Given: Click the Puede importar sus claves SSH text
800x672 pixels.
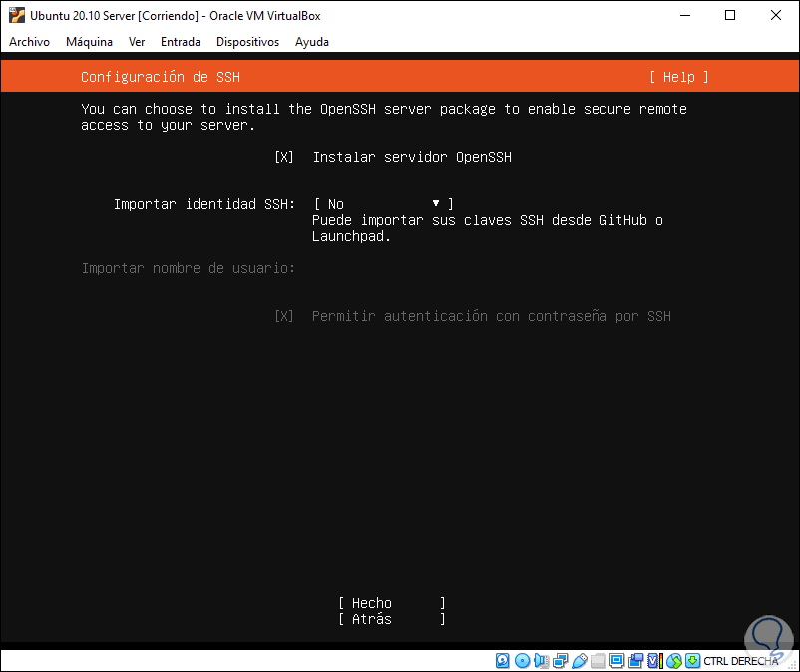Looking at the screenshot, I should (487, 228).
